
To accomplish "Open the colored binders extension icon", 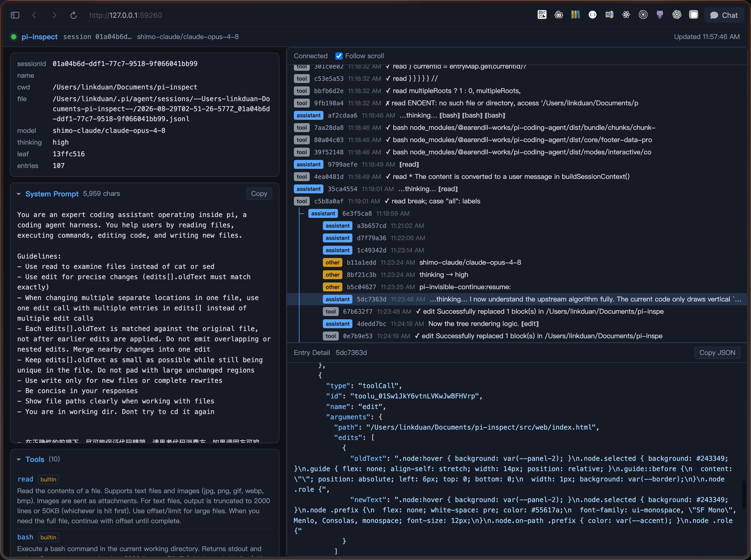I will point(576,14).
